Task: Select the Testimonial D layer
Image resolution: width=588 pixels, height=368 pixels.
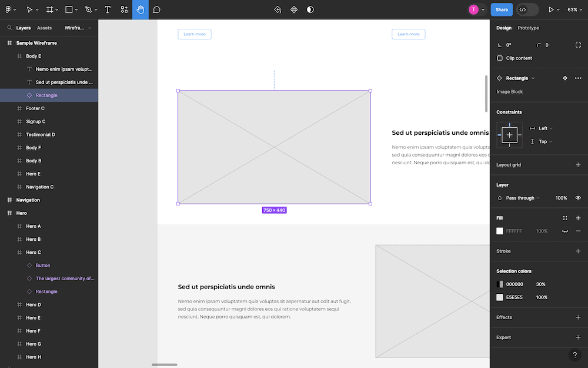Action: [40, 134]
